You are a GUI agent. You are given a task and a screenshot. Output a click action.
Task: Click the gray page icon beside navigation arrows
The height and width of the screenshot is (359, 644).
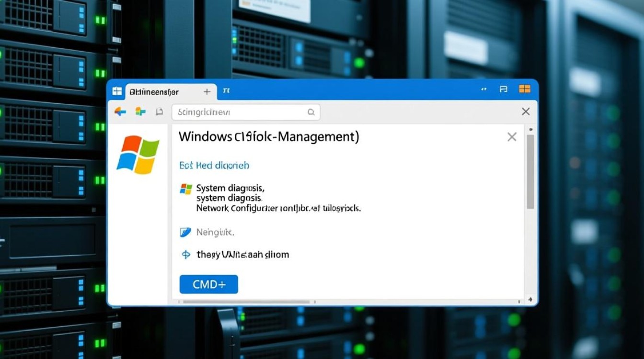(160, 112)
